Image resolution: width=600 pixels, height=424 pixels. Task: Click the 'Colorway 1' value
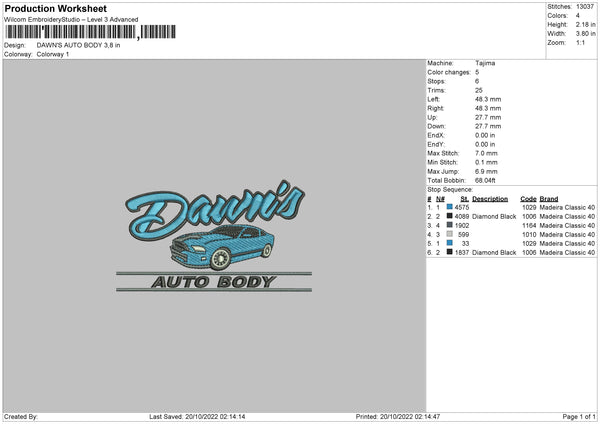tap(53, 54)
